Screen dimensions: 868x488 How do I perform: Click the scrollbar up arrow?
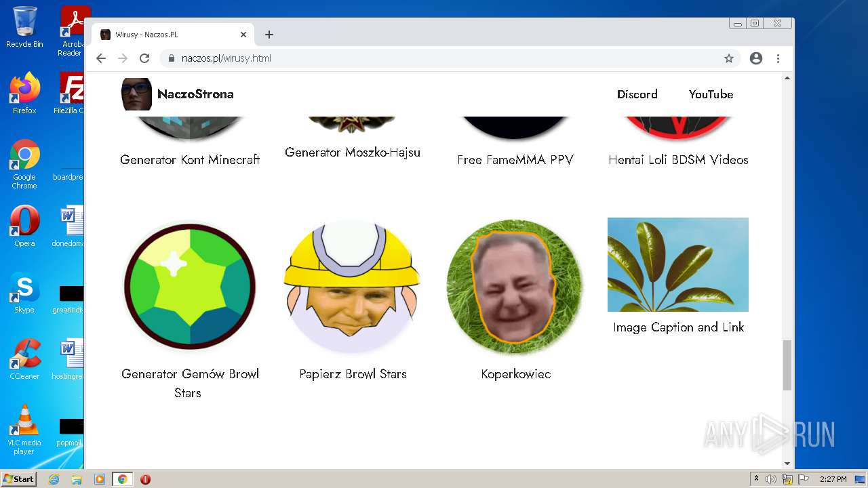click(787, 78)
